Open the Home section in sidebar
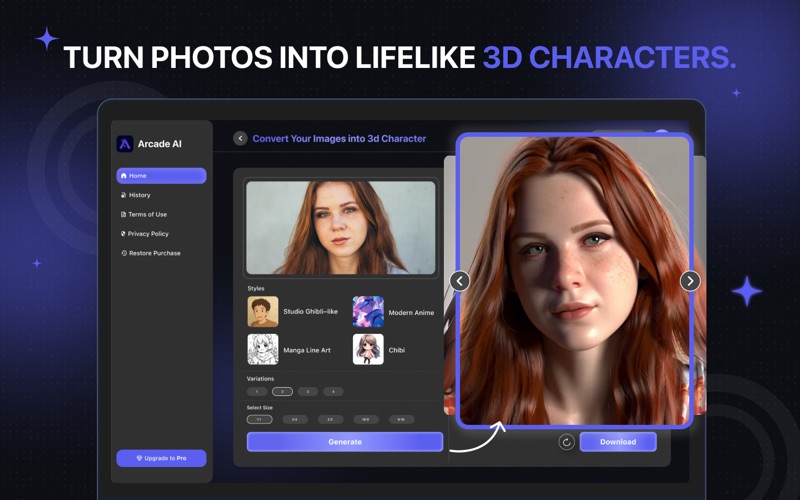Screen dimensions: 800x500 pos(161,176)
